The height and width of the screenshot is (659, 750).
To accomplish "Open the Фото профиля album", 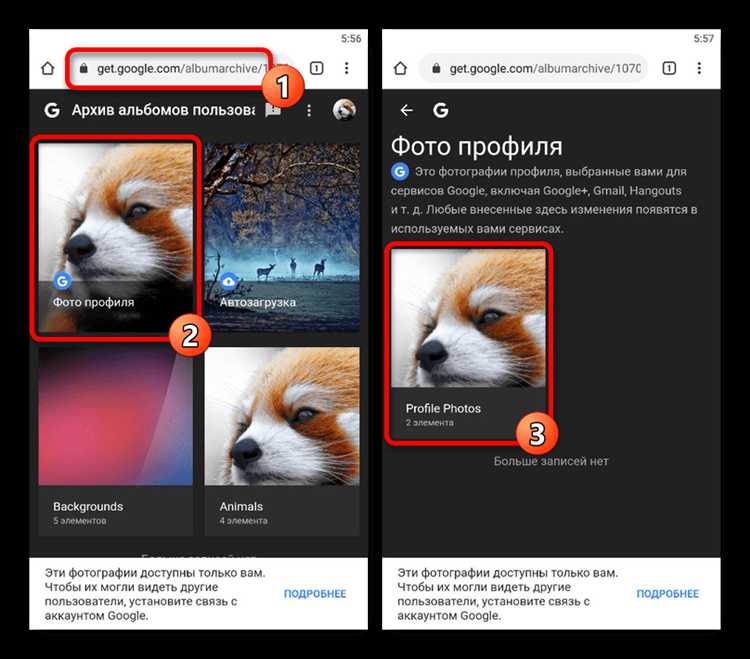I will pos(116,238).
